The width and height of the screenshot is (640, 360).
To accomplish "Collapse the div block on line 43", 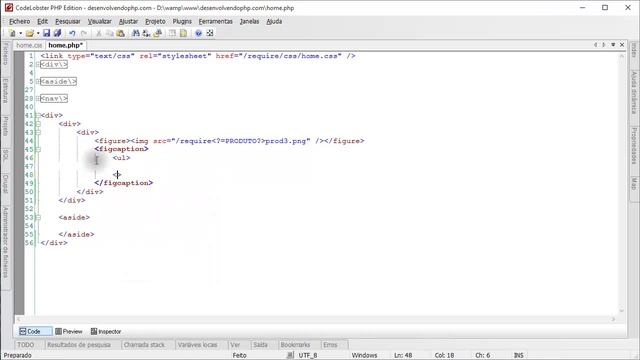I will point(38,132).
